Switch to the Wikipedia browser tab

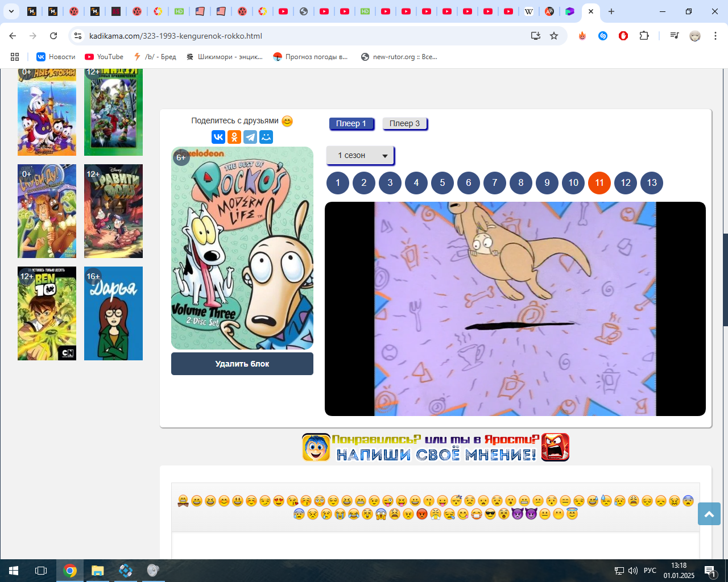coord(529,11)
